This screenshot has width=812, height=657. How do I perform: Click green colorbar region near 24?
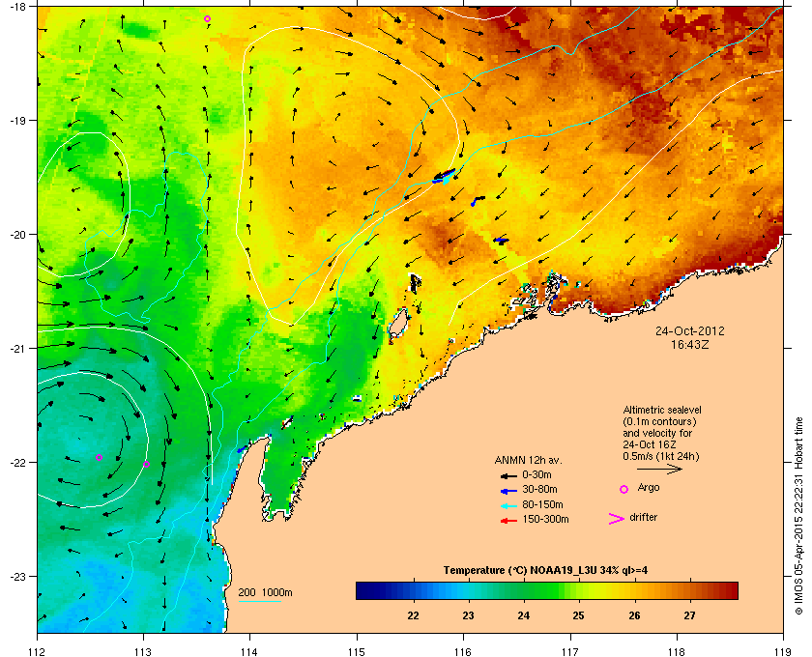(524, 590)
